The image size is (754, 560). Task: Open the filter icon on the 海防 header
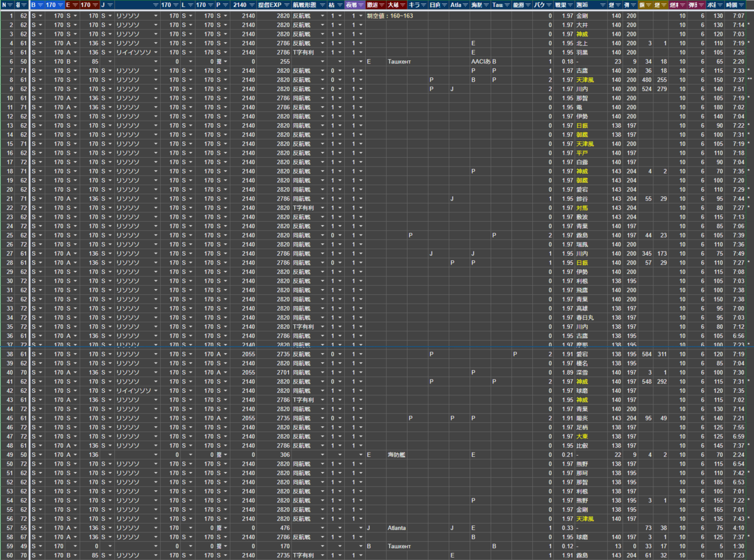[486, 4]
